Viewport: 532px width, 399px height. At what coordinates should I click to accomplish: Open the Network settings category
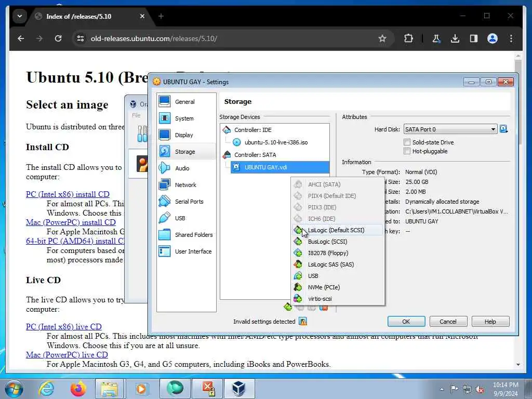tap(187, 185)
